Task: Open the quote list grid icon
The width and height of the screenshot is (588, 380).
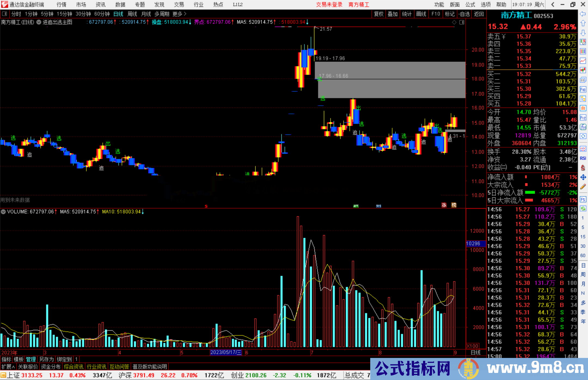Action: click(x=583, y=51)
